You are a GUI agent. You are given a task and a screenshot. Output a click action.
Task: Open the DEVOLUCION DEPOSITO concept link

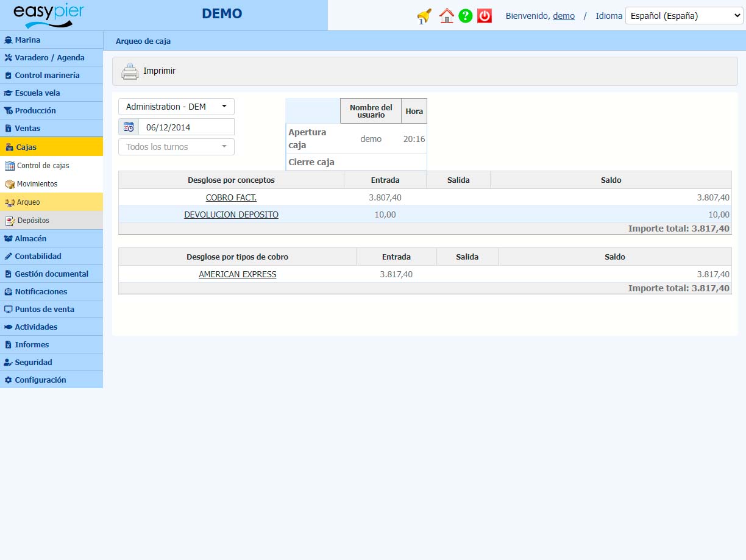point(231,214)
